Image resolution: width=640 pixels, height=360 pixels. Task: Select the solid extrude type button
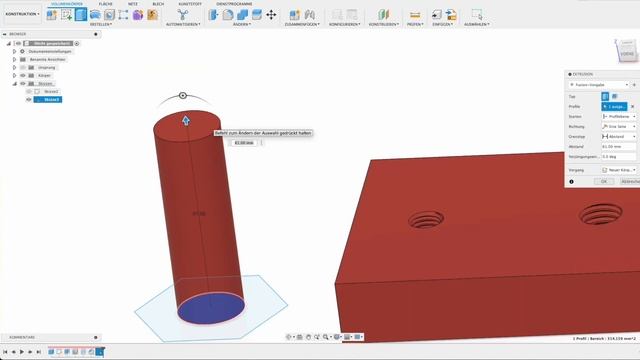tap(605, 96)
